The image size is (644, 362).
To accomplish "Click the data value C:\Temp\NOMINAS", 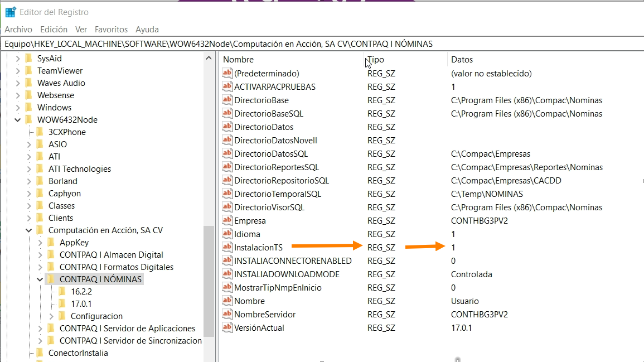I will pos(487,194).
